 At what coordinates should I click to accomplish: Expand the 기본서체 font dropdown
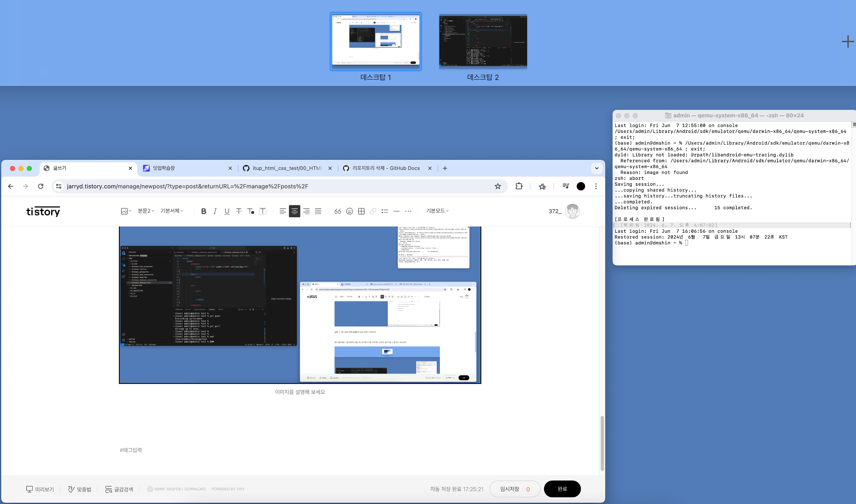(171, 211)
